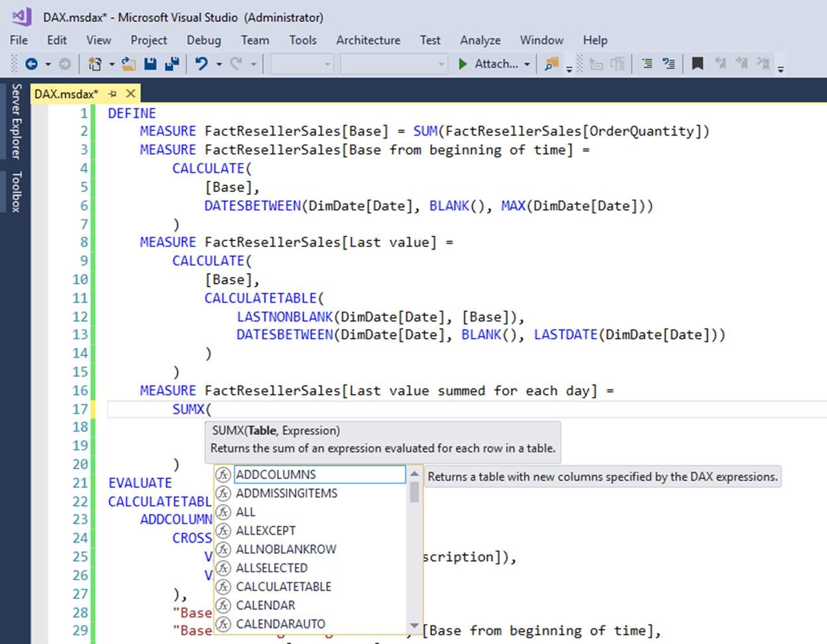This screenshot has height=644, width=827.
Task: Click the Undo arrow on the toolbar
Action: (201, 64)
